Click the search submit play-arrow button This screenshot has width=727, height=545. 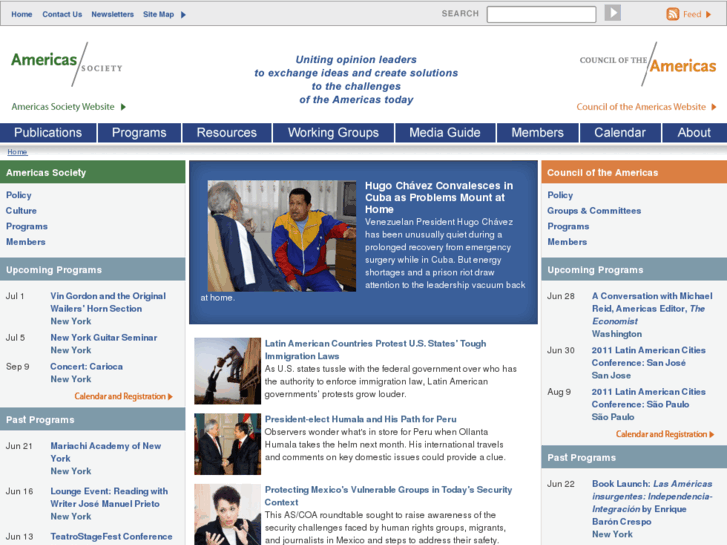point(612,13)
